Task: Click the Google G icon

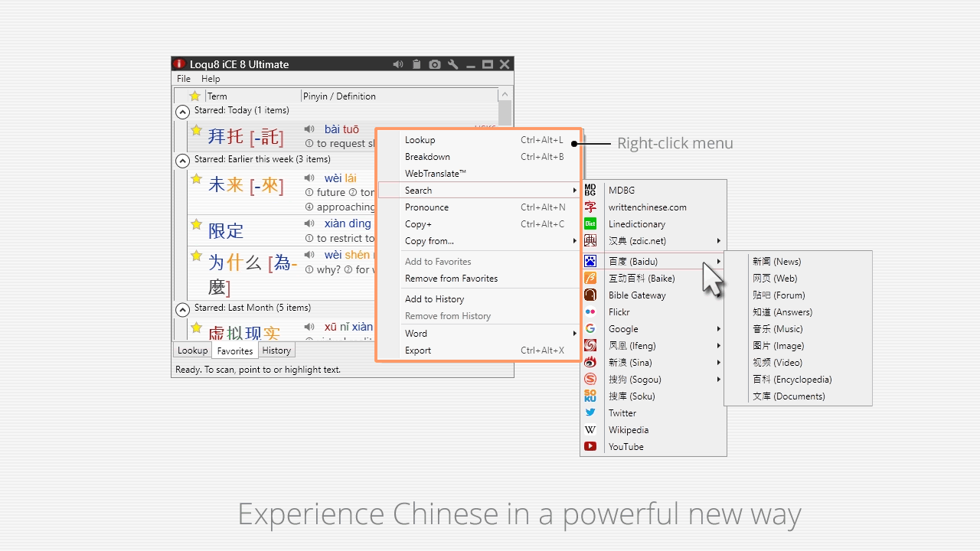Action: tap(590, 328)
